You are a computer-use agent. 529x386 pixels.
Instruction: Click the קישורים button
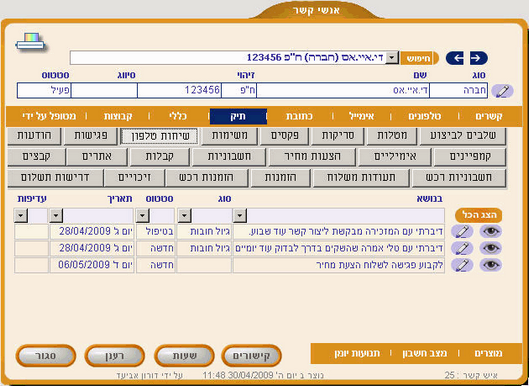point(251,356)
